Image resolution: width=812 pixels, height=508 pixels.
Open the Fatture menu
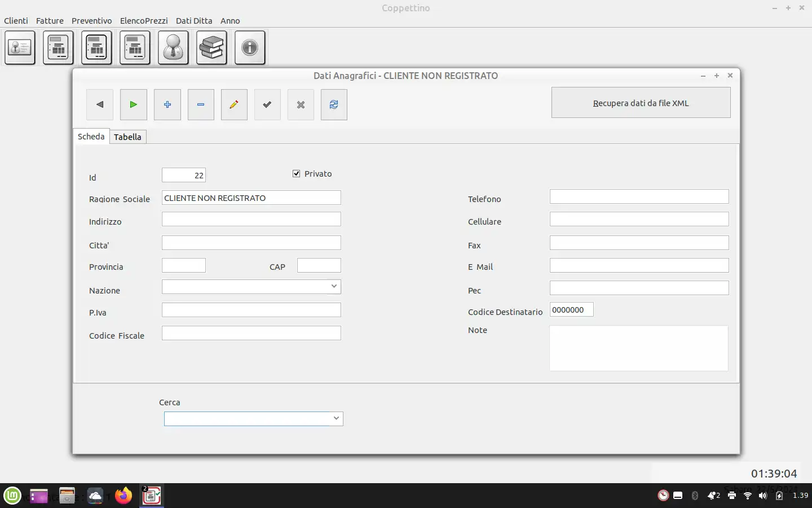(x=50, y=21)
